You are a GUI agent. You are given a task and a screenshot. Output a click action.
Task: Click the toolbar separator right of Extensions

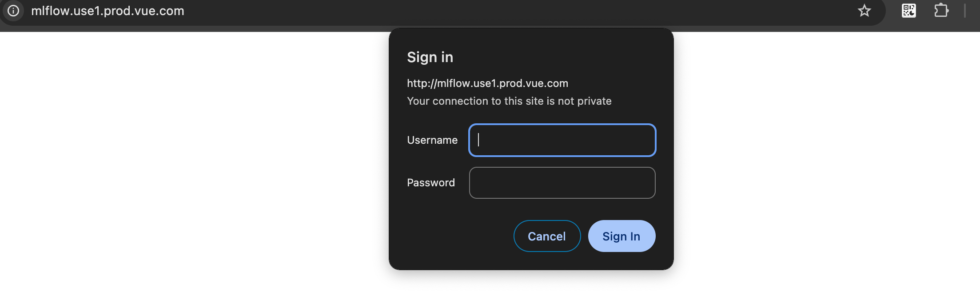[x=965, y=11]
